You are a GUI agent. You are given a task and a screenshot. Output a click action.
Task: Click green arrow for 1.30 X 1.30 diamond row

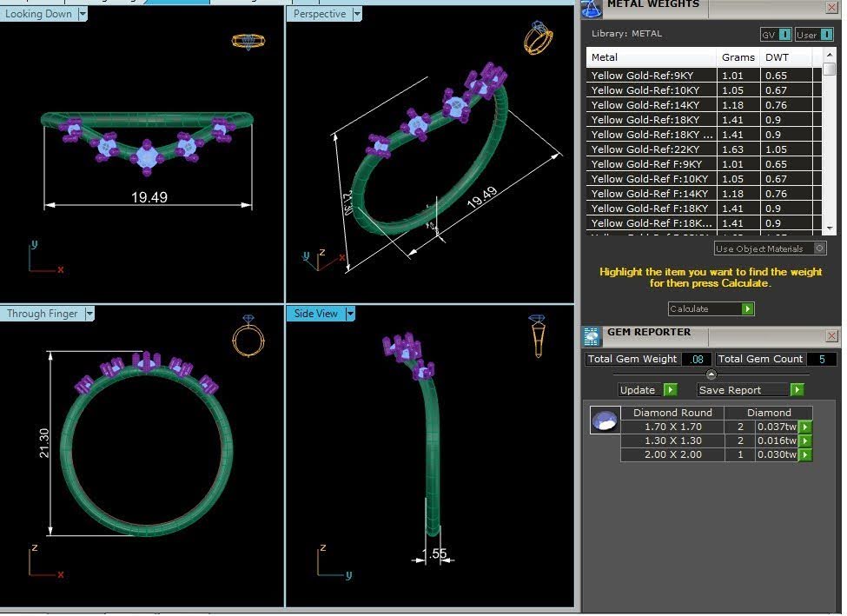pyautogui.click(x=804, y=440)
